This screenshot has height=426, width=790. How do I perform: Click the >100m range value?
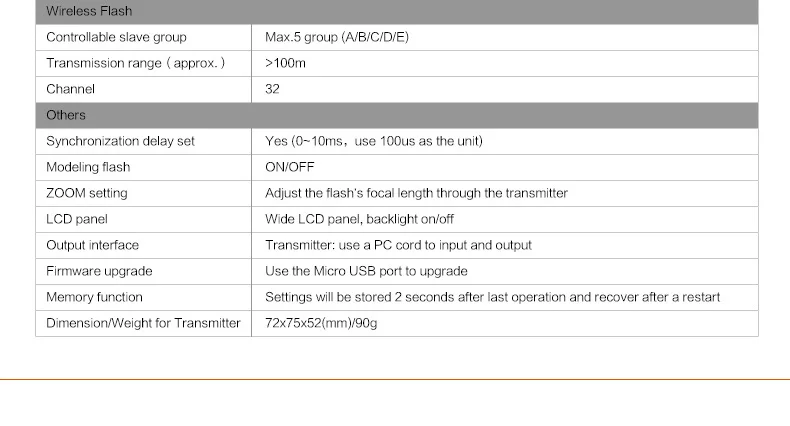tap(285, 63)
